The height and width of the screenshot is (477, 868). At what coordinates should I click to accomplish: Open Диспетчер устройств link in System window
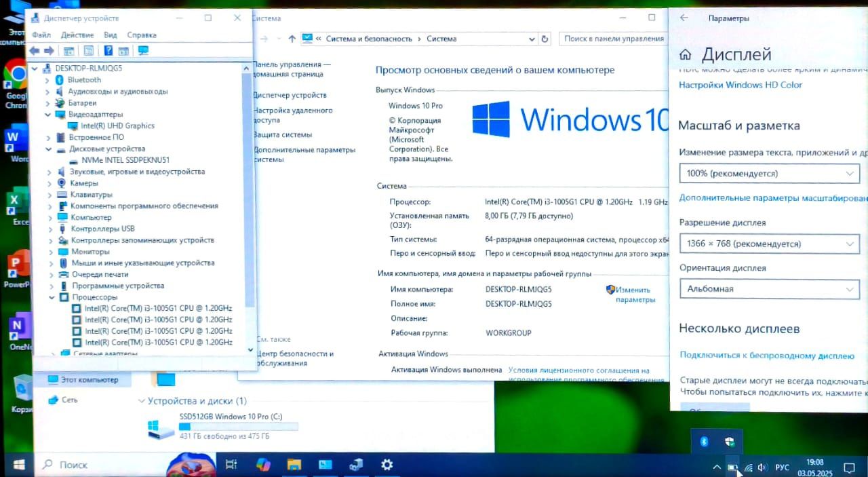(x=290, y=95)
